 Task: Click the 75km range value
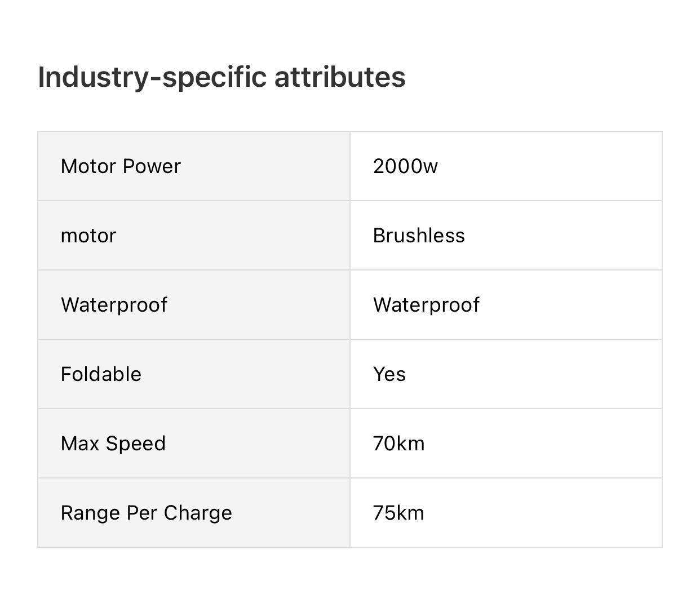(x=398, y=513)
